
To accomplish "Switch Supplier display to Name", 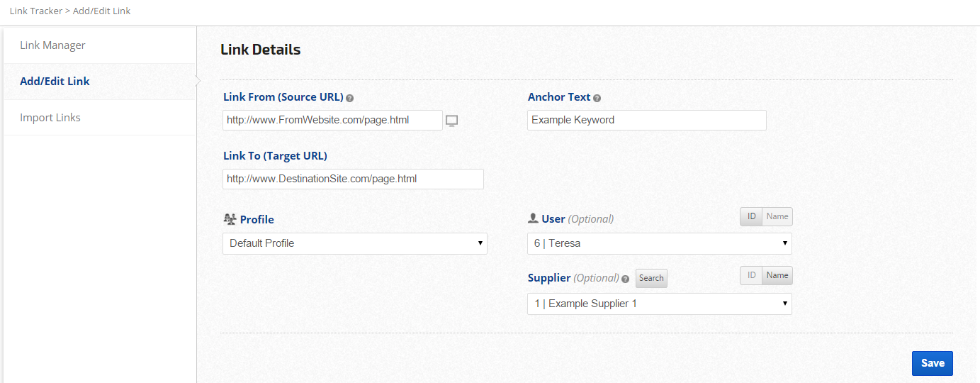I will point(777,275).
